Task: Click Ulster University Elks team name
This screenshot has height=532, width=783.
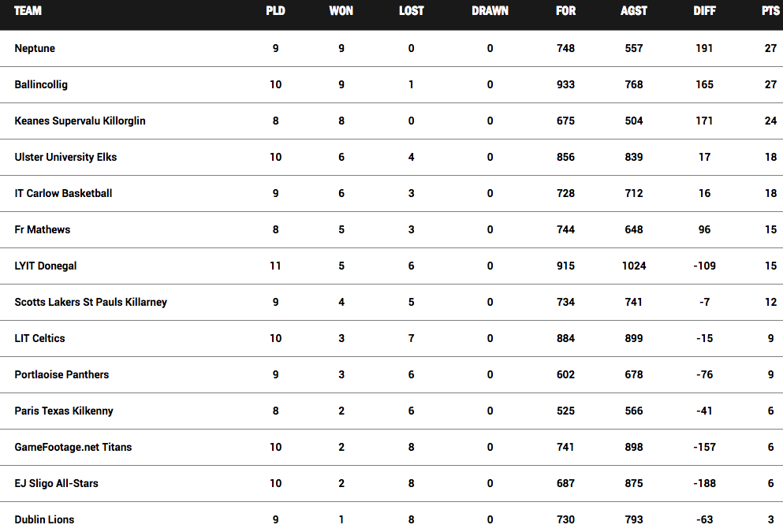Action: (65, 157)
